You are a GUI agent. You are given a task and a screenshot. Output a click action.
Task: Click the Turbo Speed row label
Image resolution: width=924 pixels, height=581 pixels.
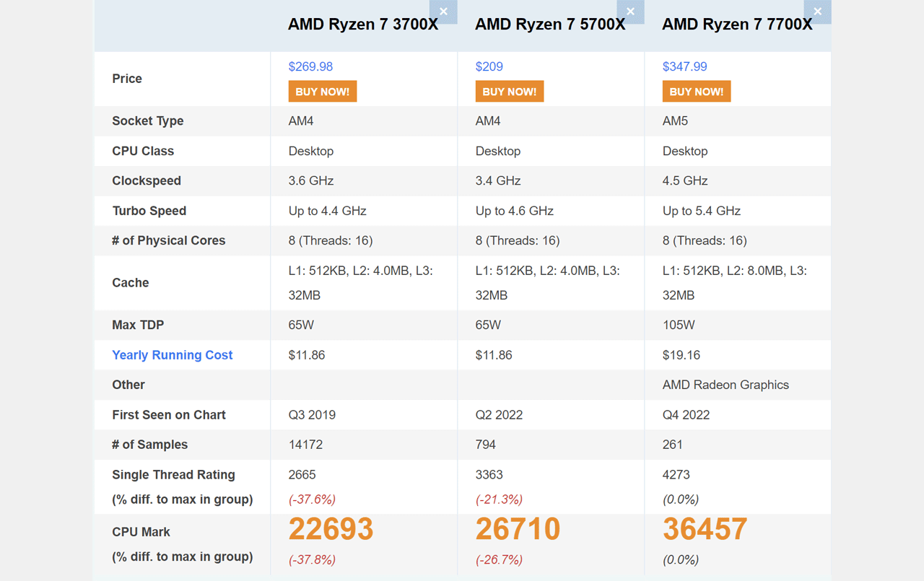149,211
